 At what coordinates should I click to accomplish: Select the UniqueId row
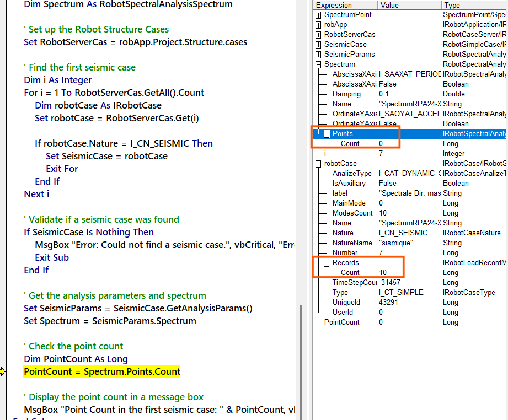[x=409, y=303]
